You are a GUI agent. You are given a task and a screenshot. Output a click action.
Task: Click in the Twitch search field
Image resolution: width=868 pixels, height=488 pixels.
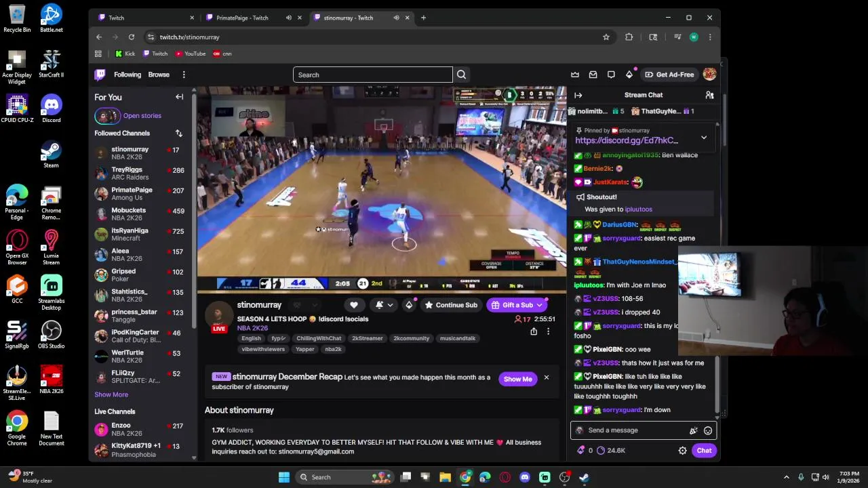(x=373, y=75)
